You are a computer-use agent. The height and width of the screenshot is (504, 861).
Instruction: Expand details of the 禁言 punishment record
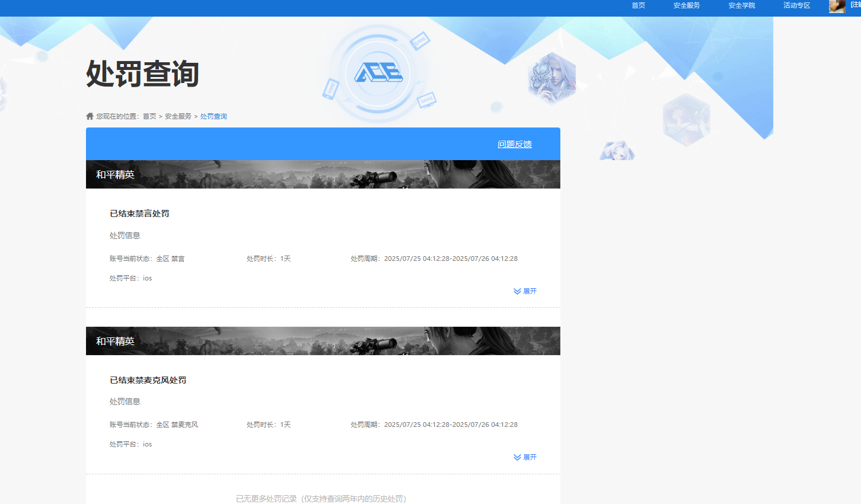click(x=525, y=291)
